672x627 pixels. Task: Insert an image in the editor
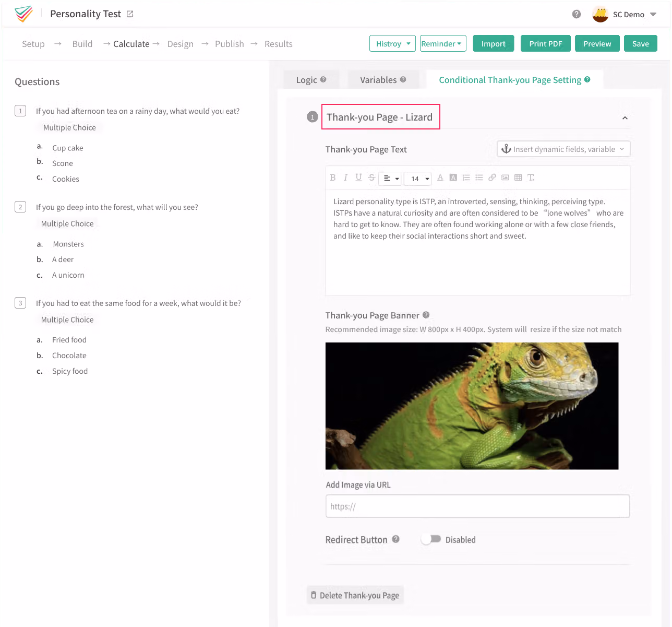tap(505, 178)
